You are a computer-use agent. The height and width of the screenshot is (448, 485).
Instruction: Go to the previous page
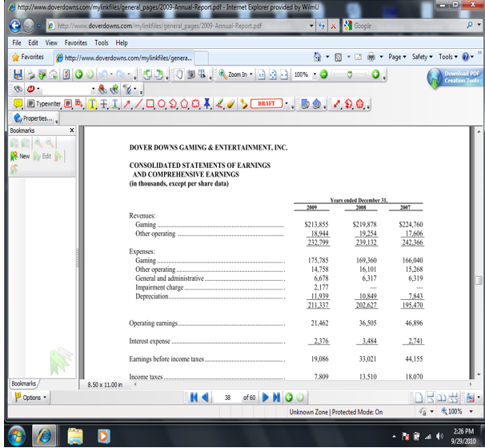coord(205,398)
